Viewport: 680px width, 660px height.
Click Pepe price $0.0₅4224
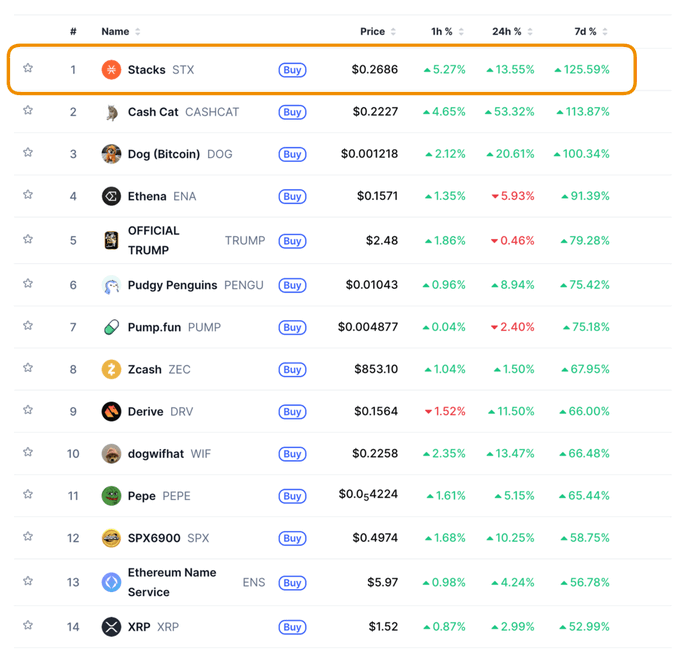pyautogui.click(x=368, y=495)
